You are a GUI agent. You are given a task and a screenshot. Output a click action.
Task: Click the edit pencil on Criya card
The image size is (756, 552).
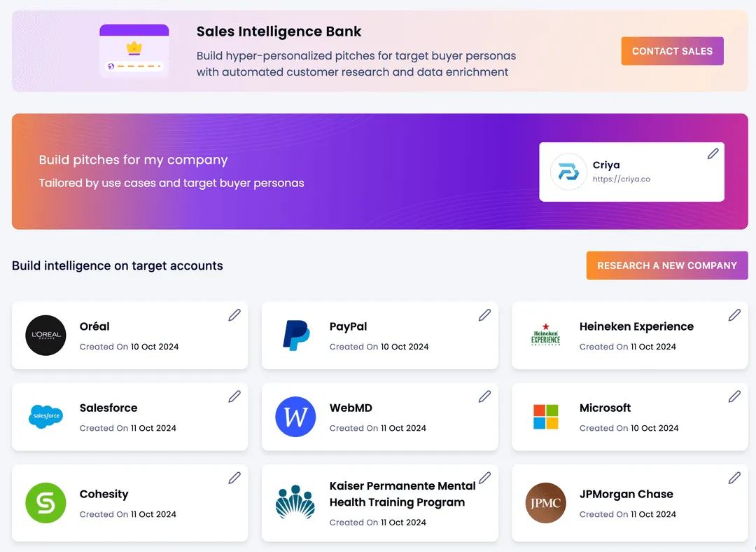click(x=713, y=153)
